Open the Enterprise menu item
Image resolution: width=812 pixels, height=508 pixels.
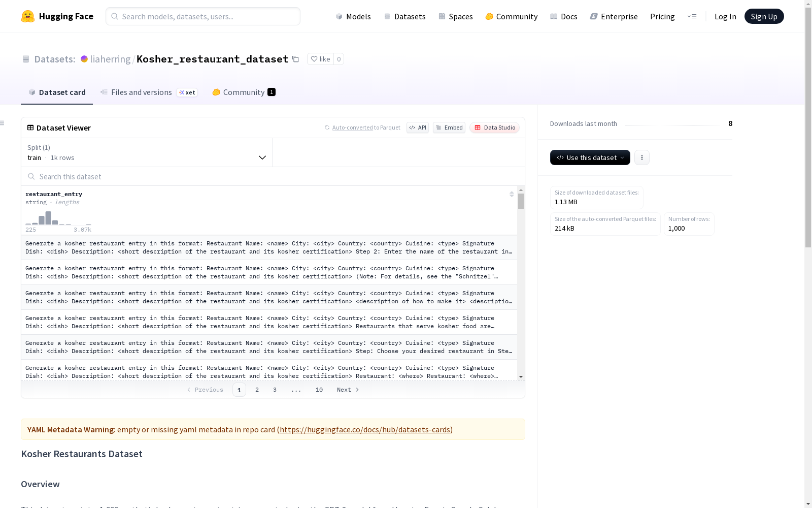click(614, 16)
